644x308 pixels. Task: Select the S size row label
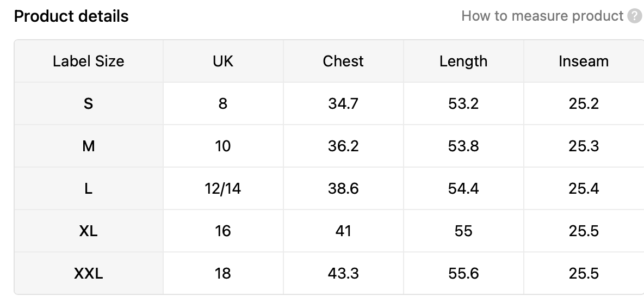[88, 103]
